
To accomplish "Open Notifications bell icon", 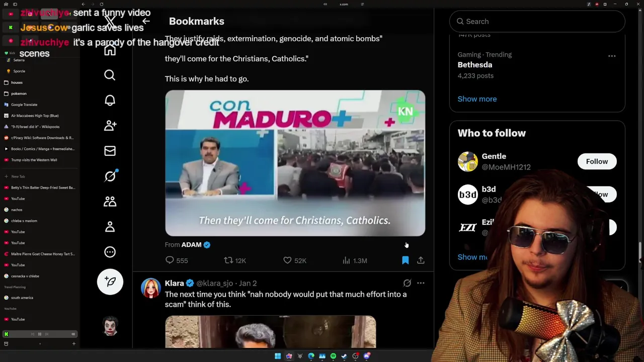I will pos(110,100).
